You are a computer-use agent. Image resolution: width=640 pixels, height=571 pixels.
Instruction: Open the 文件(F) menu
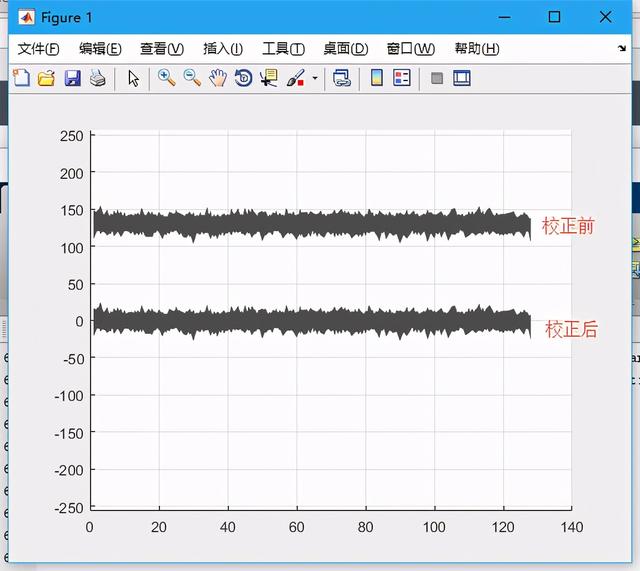pyautogui.click(x=38, y=49)
